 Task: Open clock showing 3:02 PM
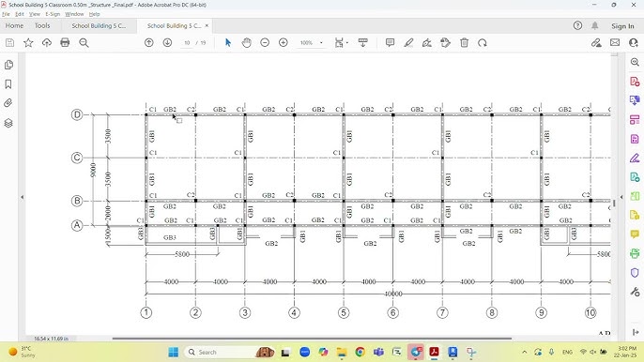(624, 352)
